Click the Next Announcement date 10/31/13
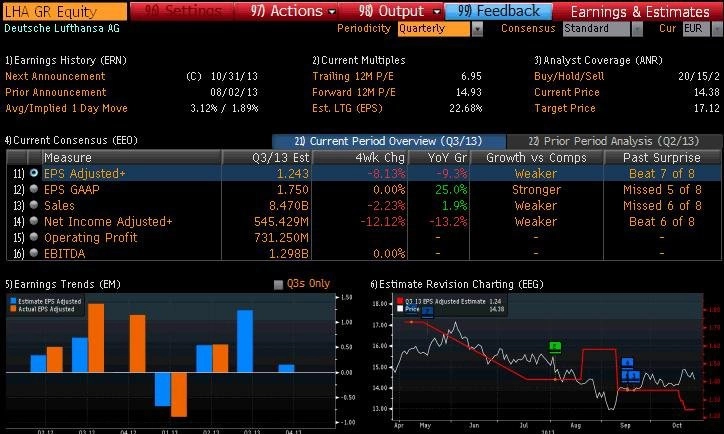Viewport: 724px width, 434px height. pos(234,76)
